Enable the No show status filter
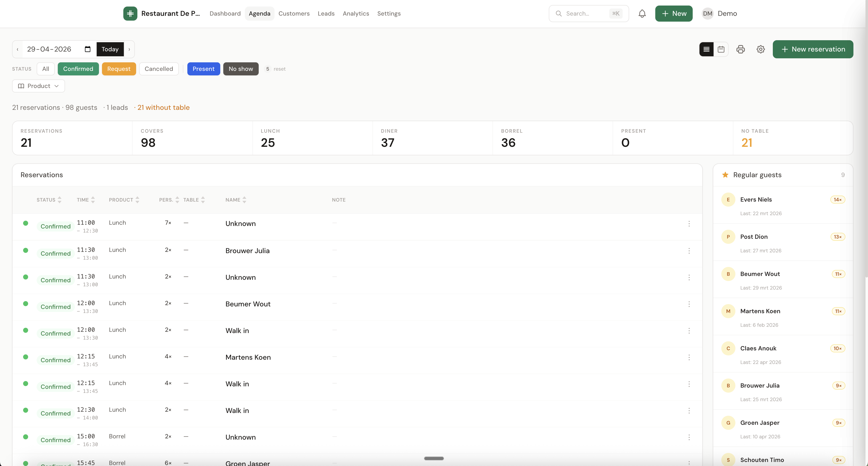The image size is (868, 466). [241, 69]
